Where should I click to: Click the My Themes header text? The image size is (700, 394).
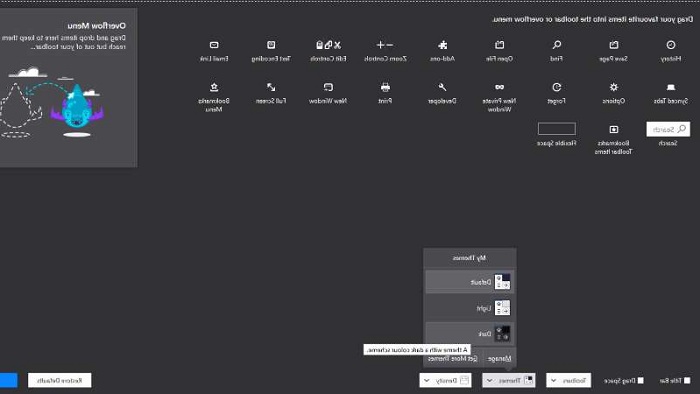click(469, 258)
